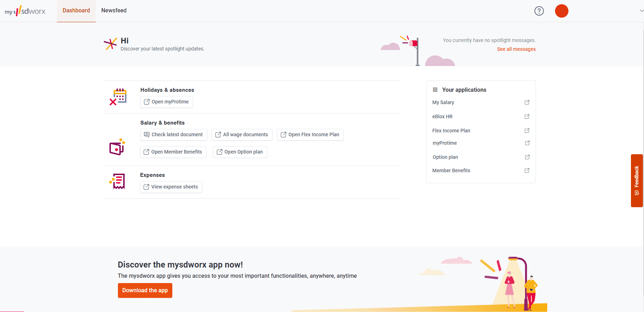This screenshot has width=644, height=312.
Task: Click the Discover the mysdworx app now heading
Action: tap(180, 265)
